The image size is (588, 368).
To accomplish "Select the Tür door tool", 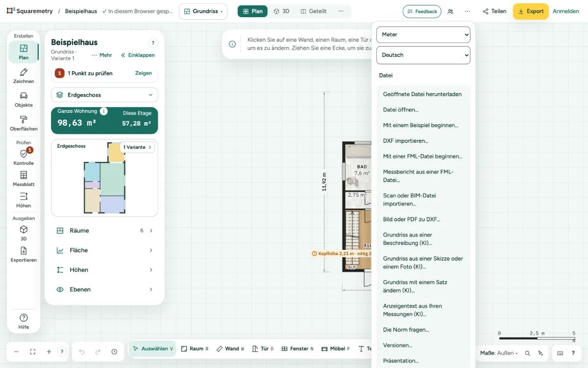I will click(x=263, y=349).
